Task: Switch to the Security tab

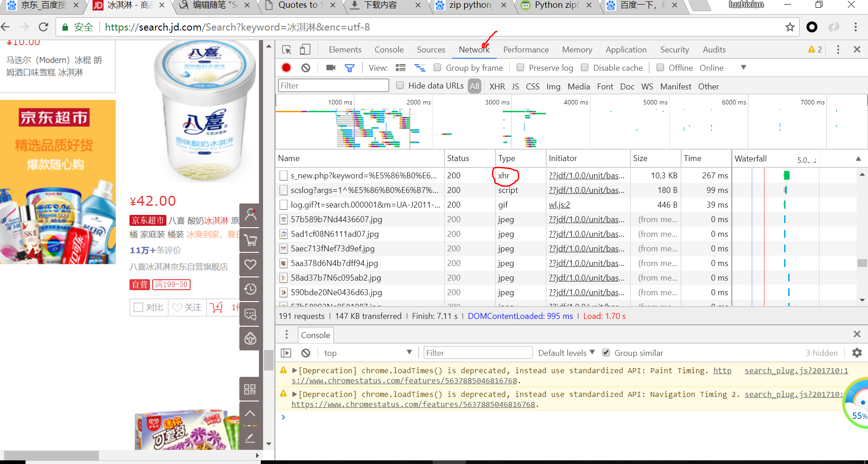Action: pyautogui.click(x=674, y=50)
